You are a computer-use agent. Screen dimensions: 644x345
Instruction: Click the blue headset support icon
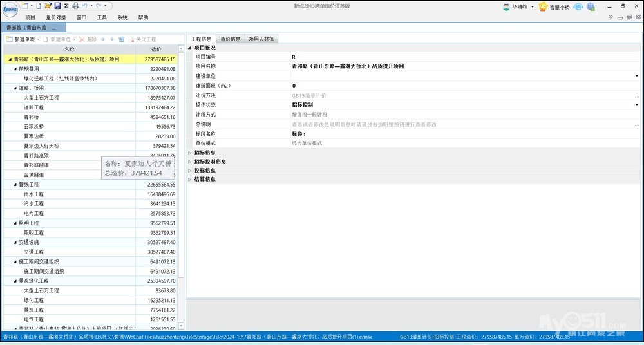coord(578,6)
